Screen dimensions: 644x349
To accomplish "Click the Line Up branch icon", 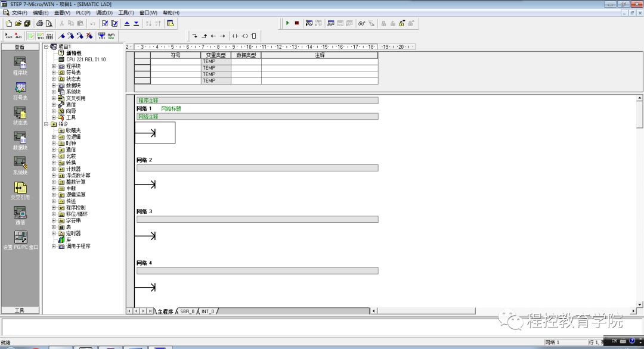I will click(204, 36).
